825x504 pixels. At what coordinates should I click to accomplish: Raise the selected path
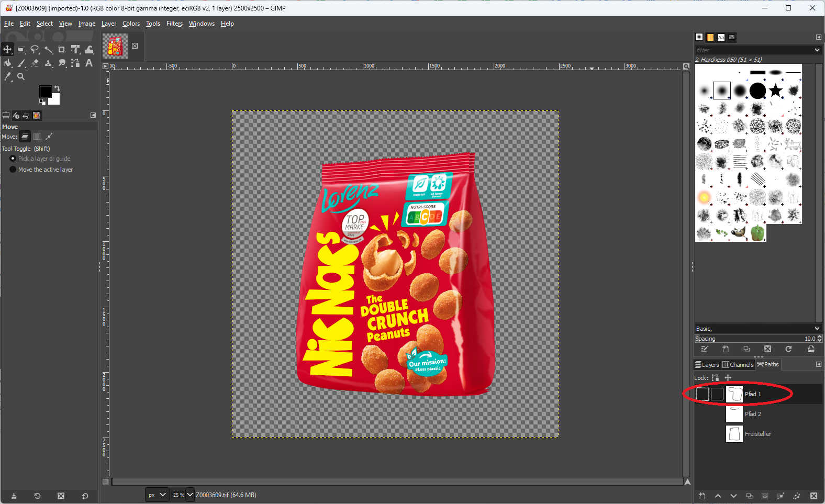[718, 496]
